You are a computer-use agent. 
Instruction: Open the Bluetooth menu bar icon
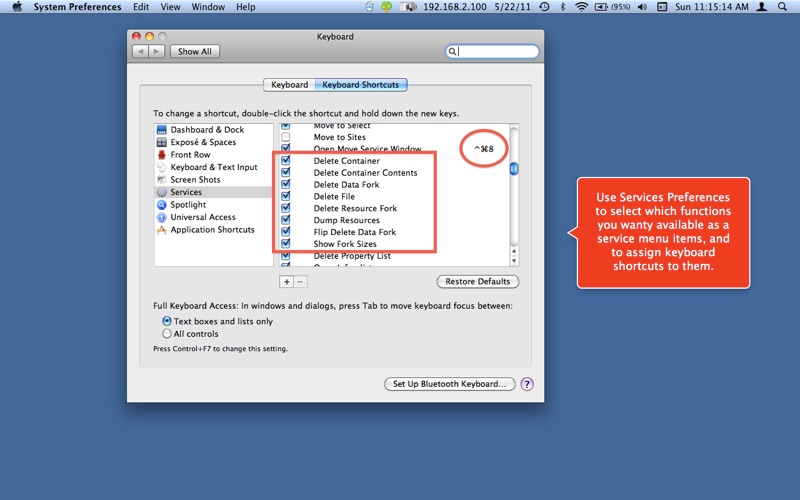click(x=563, y=7)
